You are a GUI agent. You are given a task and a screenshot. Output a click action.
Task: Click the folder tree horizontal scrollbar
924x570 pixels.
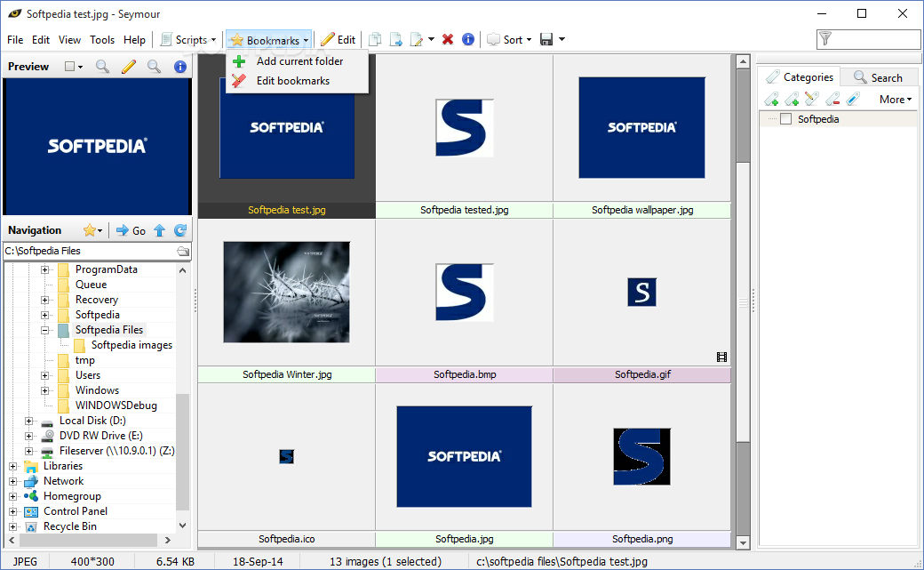coord(90,540)
